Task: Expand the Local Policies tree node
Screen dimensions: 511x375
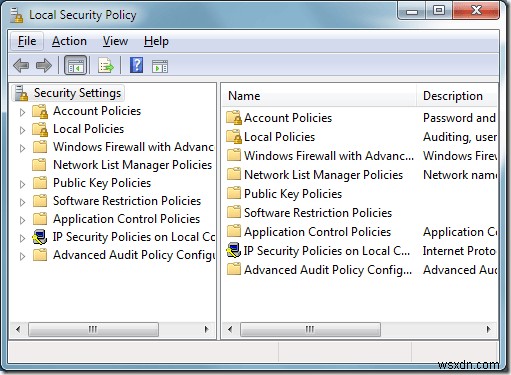Action: click(x=22, y=130)
